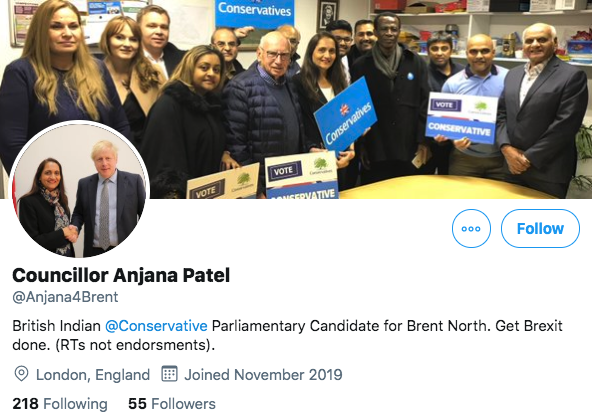The height and width of the screenshot is (419, 592).
Task: Click the @Conservative mention link
Action: pos(156,325)
